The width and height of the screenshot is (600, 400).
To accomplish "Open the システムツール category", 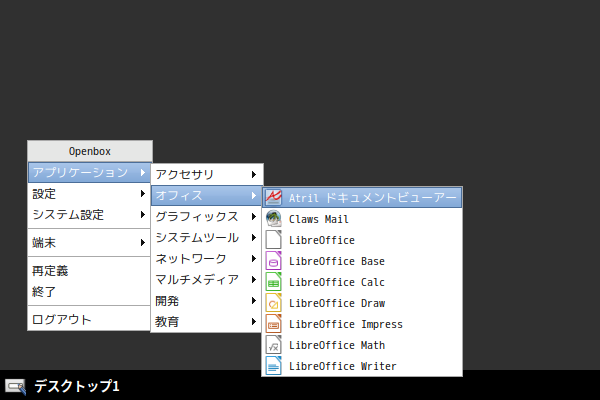I will (207, 238).
